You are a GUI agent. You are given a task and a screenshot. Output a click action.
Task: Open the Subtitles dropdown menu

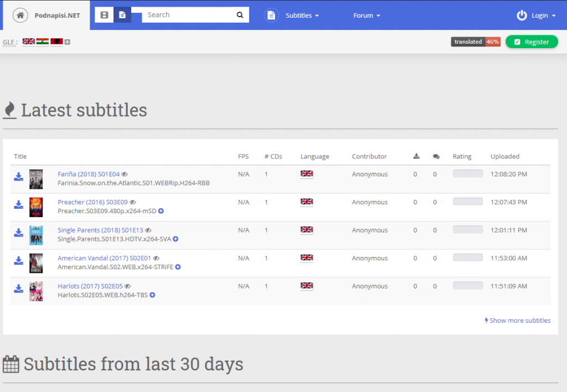click(x=302, y=16)
